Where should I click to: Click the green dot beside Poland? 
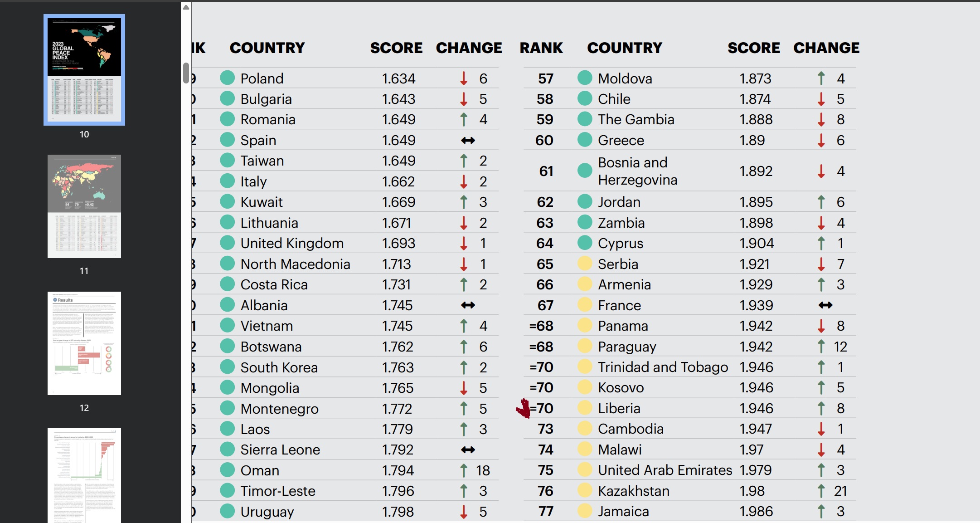click(x=227, y=78)
